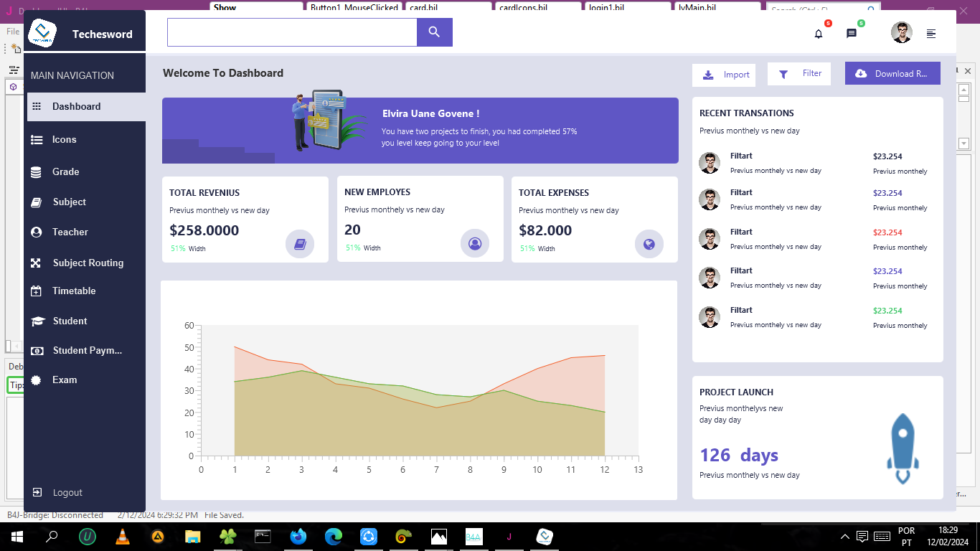This screenshot has height=551, width=980.
Task: Open the Windows Start menu
Action: (x=16, y=537)
